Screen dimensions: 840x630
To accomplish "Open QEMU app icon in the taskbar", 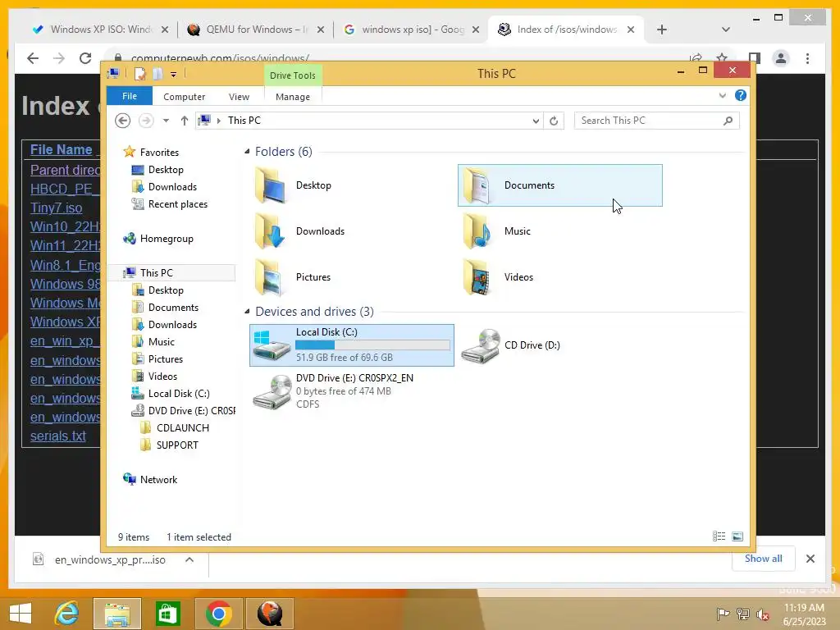I will (x=269, y=613).
